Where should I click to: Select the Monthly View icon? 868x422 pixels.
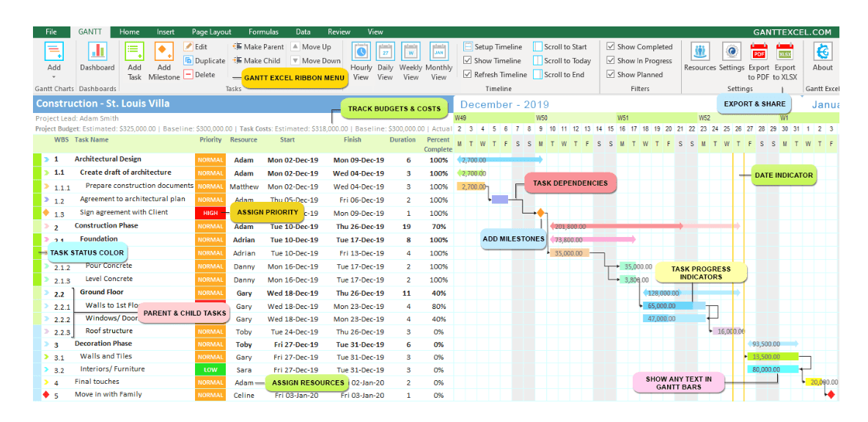438,51
